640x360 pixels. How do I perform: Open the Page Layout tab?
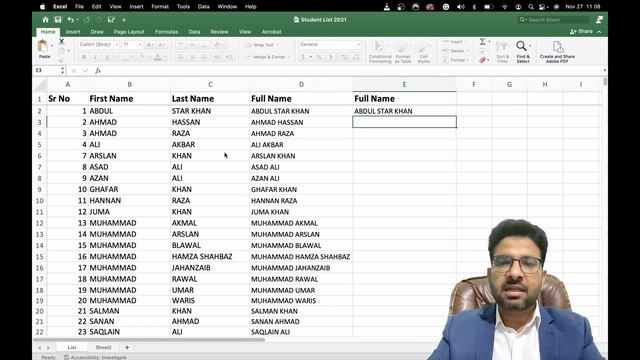129,32
